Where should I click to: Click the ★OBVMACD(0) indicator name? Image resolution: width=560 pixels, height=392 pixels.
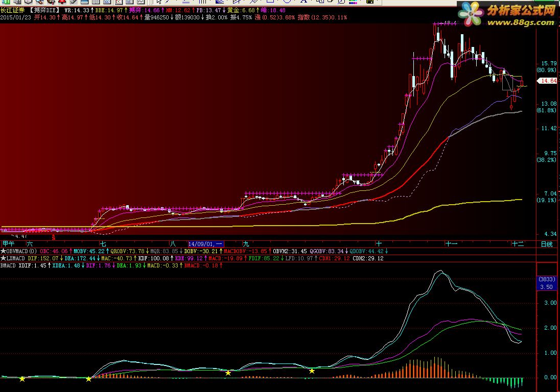click(19, 252)
